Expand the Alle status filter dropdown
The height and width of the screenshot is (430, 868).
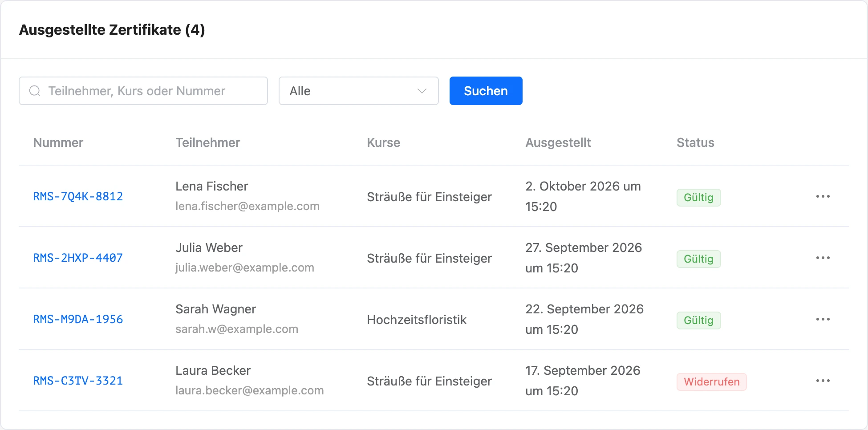358,91
